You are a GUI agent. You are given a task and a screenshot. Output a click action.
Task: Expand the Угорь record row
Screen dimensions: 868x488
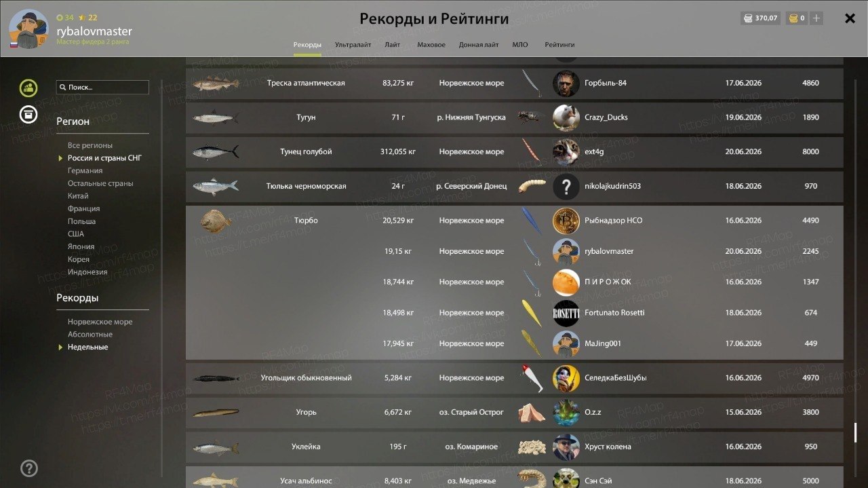coord(514,412)
